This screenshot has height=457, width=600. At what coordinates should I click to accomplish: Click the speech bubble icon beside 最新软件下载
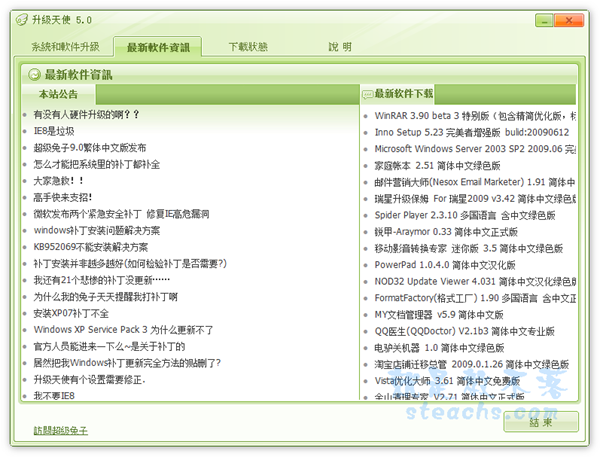point(367,94)
